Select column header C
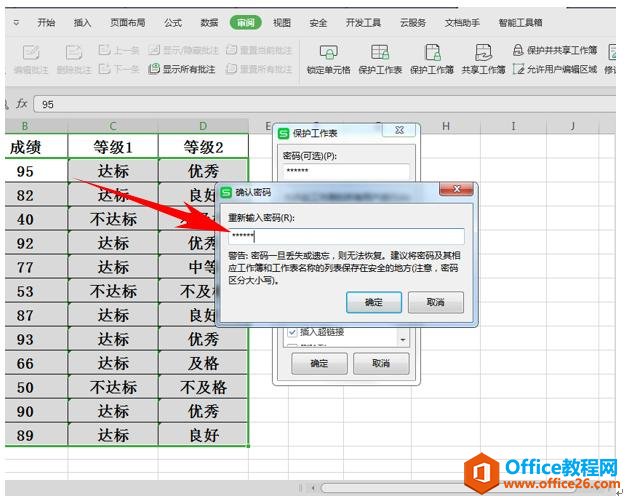 click(113, 126)
